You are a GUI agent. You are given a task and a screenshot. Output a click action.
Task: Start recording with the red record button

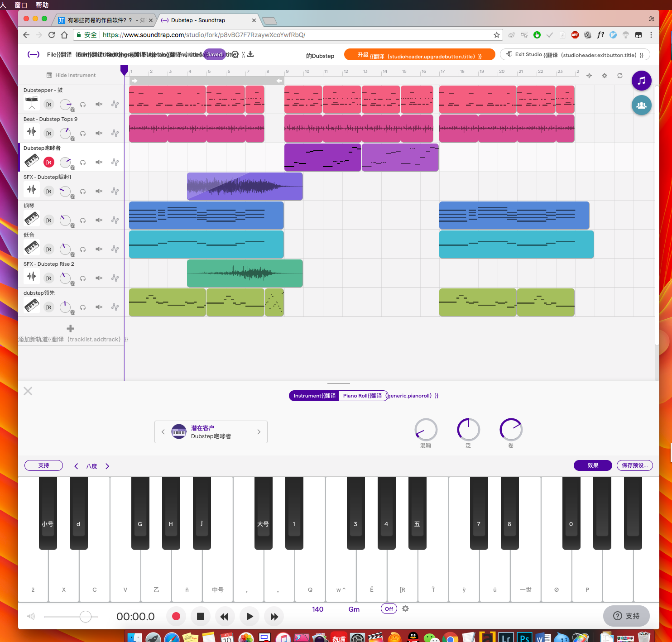coord(176,616)
